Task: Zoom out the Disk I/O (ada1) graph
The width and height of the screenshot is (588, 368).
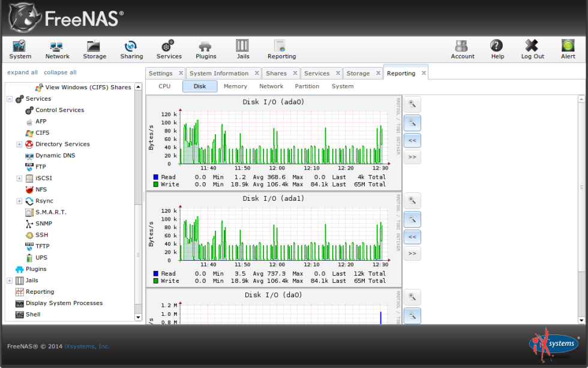Action: tap(412, 219)
